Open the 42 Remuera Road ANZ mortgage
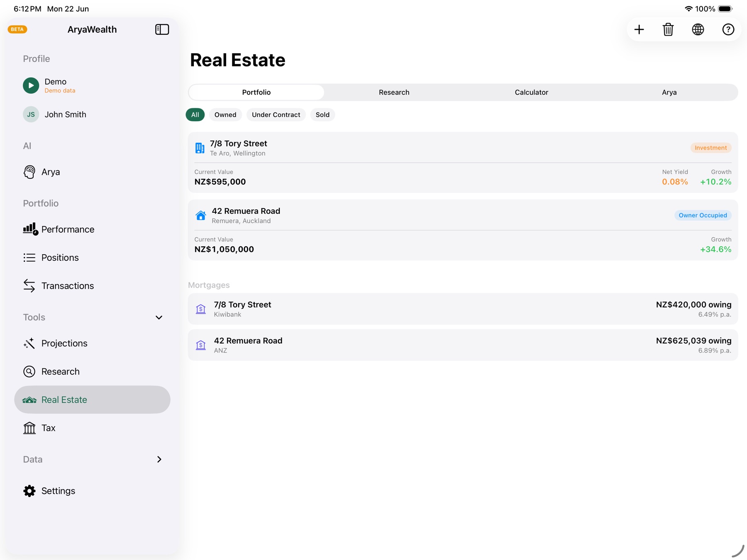The image size is (747, 560). (463, 345)
